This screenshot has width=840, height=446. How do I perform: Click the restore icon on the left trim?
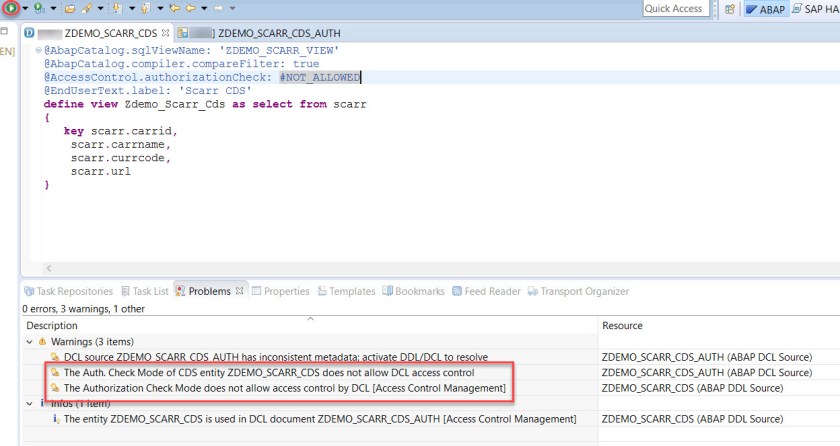pos(5,32)
